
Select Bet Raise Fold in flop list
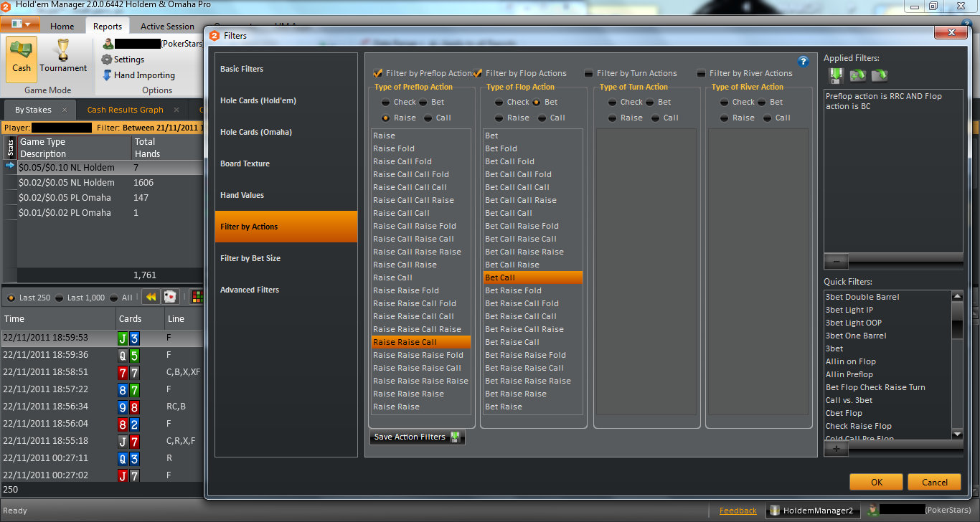point(533,290)
